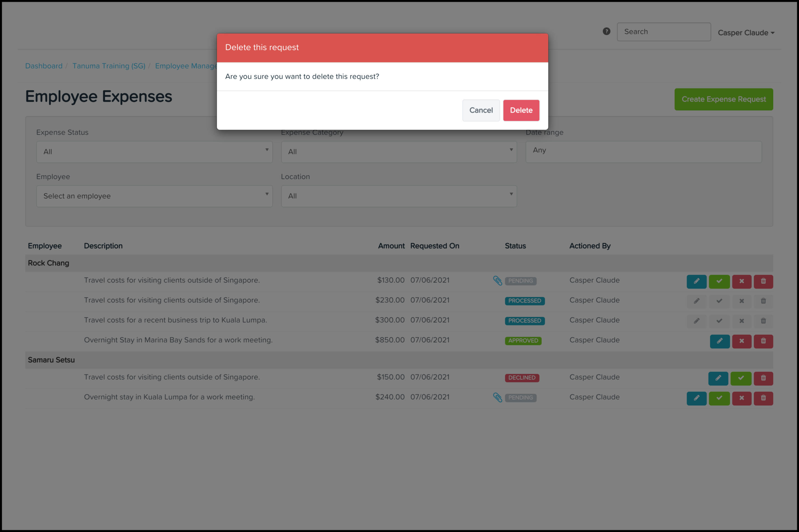Click the approve checkmark icon for the $130.00 expense
This screenshot has height=532, width=799.
point(719,281)
